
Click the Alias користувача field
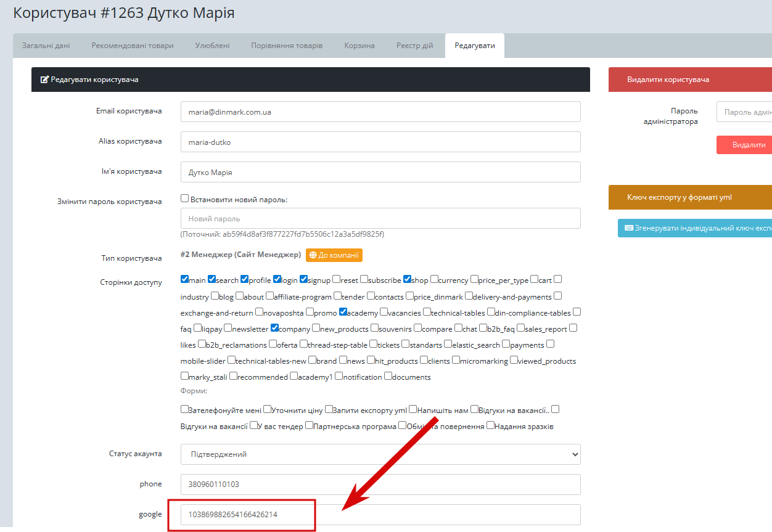[x=380, y=142]
